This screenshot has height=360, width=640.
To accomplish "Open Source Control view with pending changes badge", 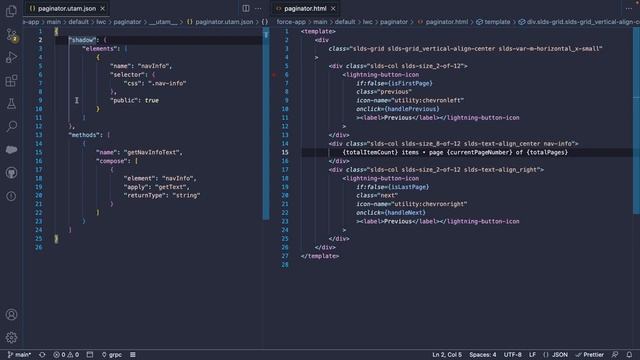I will coord(11,35).
